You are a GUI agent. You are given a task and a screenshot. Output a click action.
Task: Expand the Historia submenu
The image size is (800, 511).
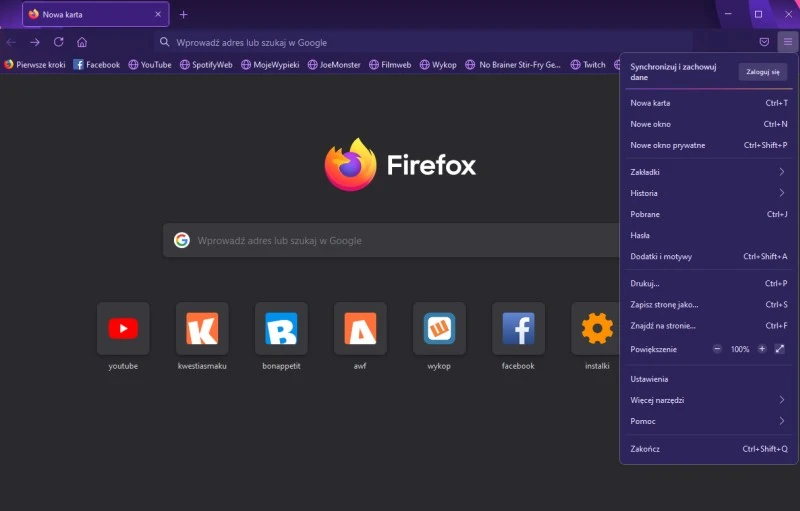[709, 193]
